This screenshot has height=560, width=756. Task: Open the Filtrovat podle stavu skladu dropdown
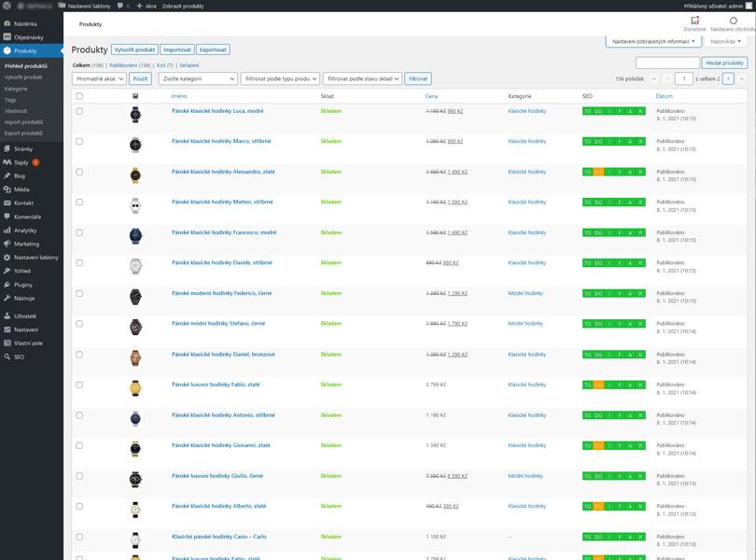pyautogui.click(x=362, y=78)
